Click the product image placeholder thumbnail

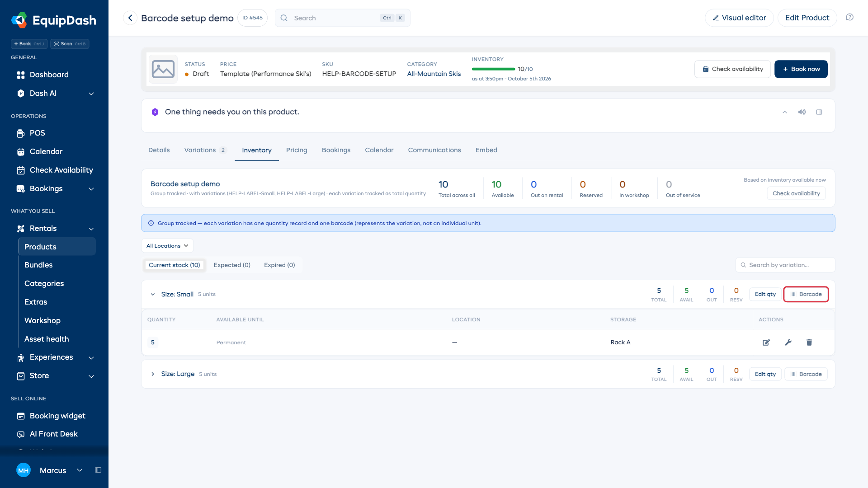click(x=163, y=69)
